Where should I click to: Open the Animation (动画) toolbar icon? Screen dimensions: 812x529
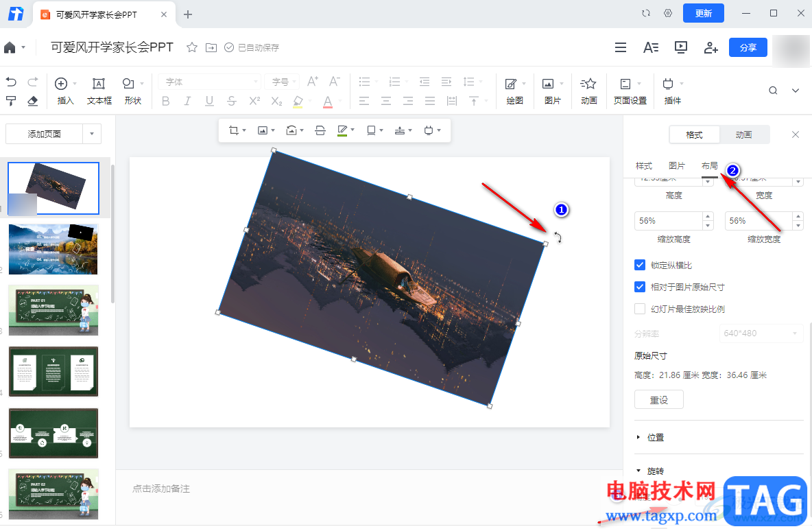click(589, 91)
